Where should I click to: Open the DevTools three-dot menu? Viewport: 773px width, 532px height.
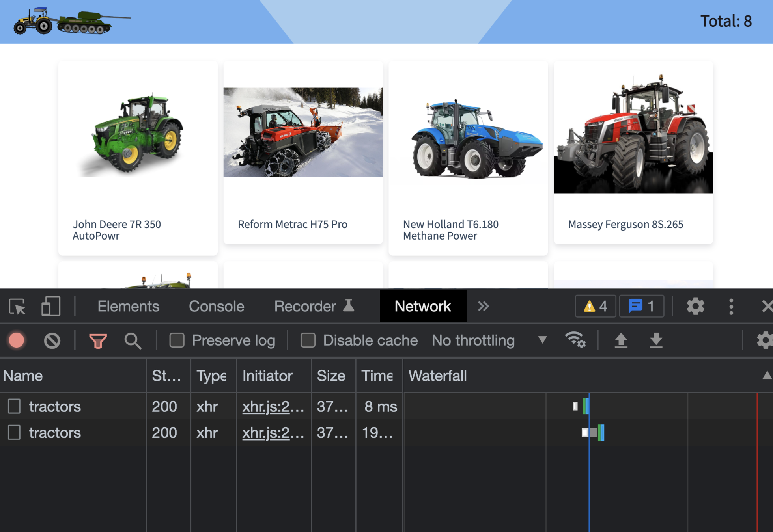pos(731,306)
